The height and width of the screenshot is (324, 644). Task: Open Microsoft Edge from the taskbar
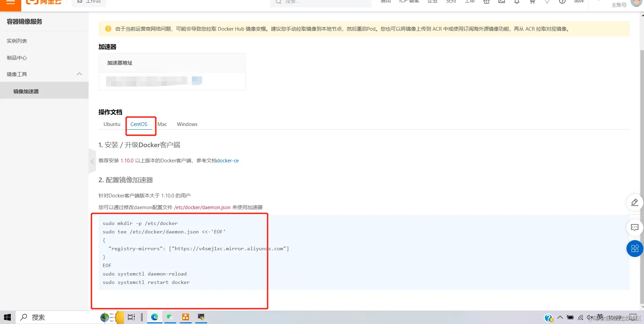(154, 317)
